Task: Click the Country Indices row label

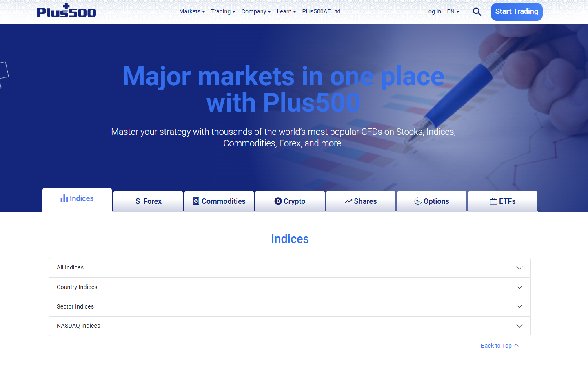Action: pos(77,287)
